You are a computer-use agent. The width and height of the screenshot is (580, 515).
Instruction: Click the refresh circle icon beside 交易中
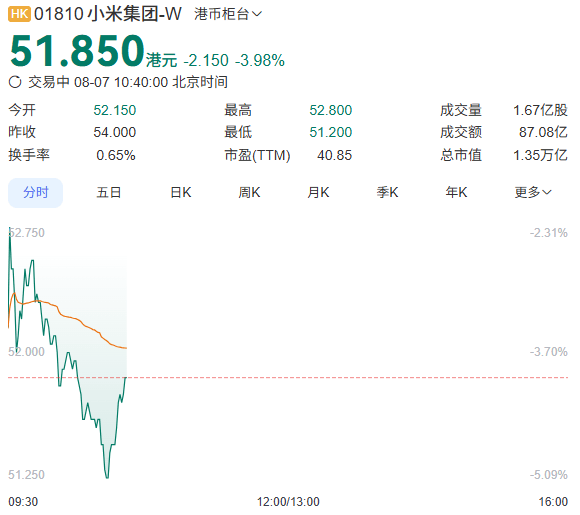[x=15, y=82]
